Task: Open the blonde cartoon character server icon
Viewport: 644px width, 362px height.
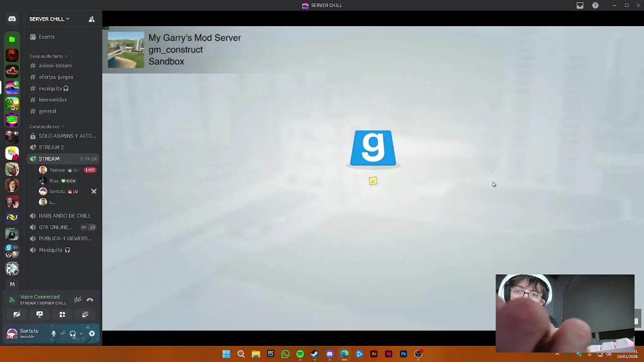Action: (12, 153)
